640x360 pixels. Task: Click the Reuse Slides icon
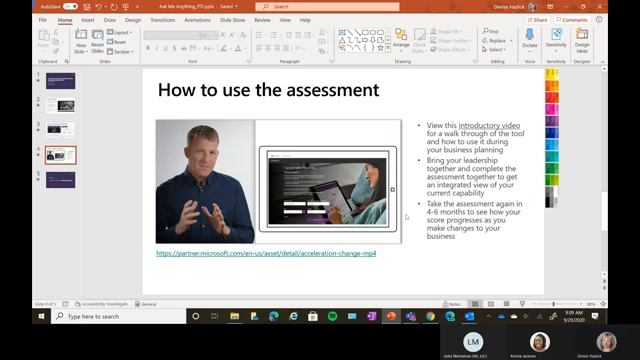click(x=98, y=36)
